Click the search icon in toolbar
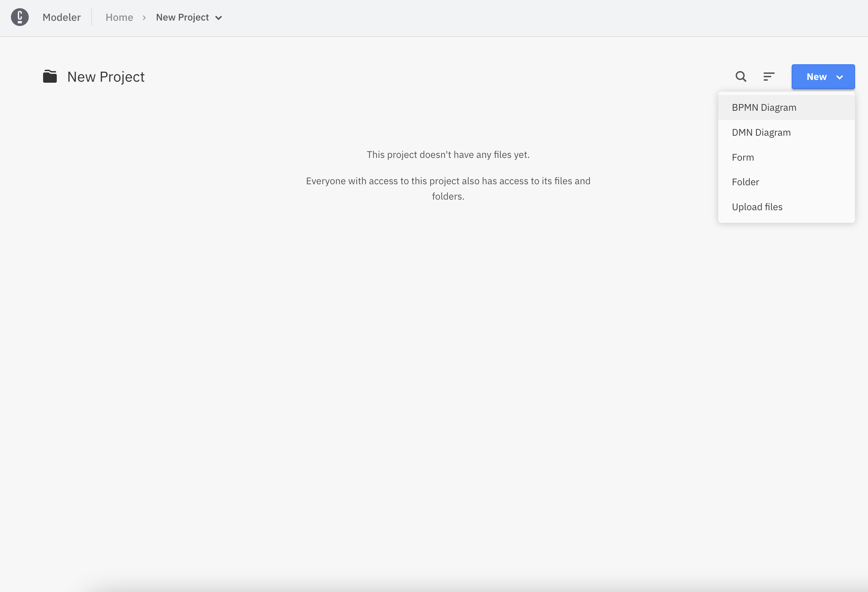The image size is (868, 592). pos(741,76)
